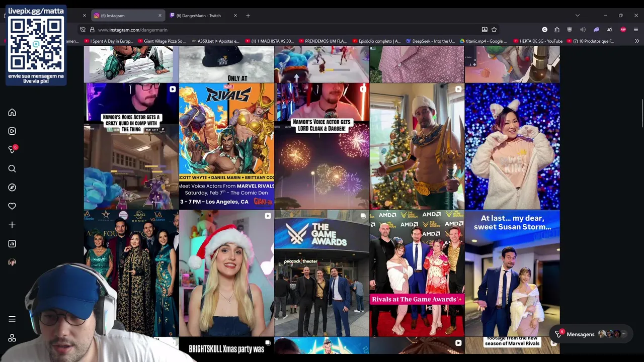Close the DangerMarin Twitch tab
This screenshot has width=644, height=362.
coord(235,16)
